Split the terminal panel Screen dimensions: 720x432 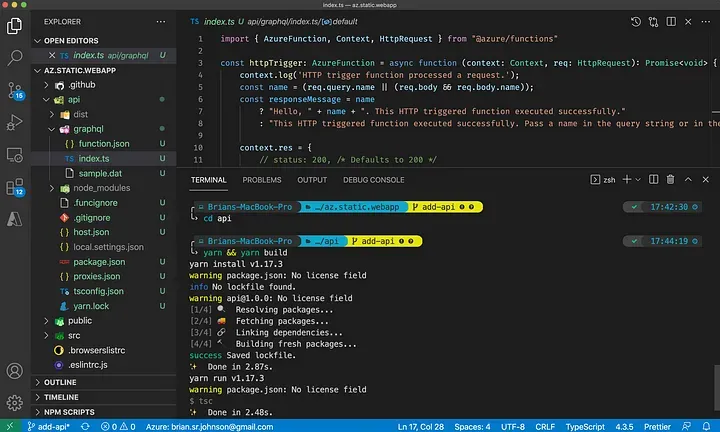point(653,180)
